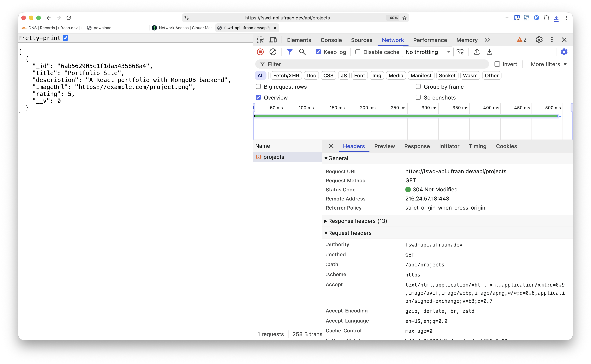Toggle the network filter funnel icon
Image resolution: width=591 pixels, height=364 pixels.
(x=290, y=52)
